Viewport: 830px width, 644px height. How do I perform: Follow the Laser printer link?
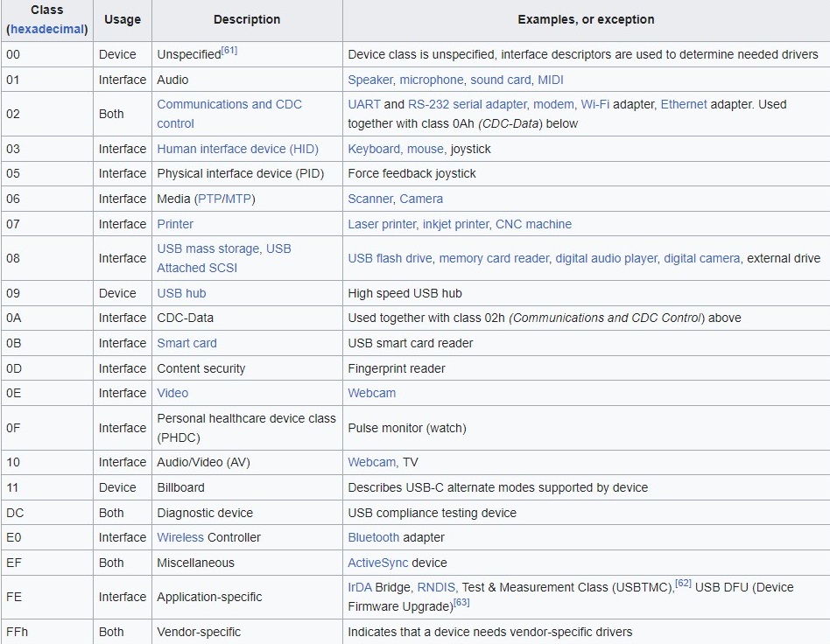pos(382,224)
